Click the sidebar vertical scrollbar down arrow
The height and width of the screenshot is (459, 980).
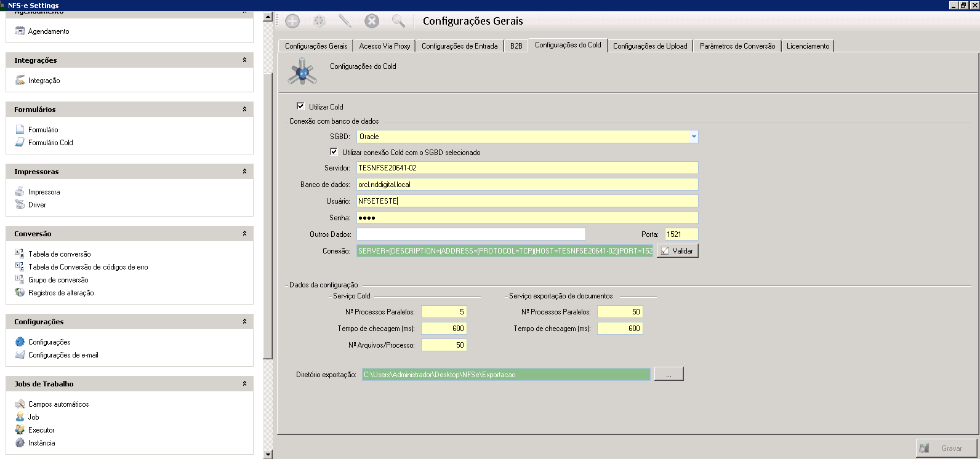coord(267,454)
